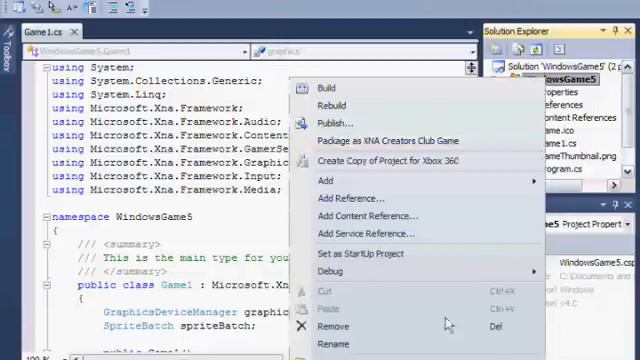Viewport: 640px width, 360px height.
Task: Click the Solution Explorer vertical scrollbar thumb
Action: [628, 110]
